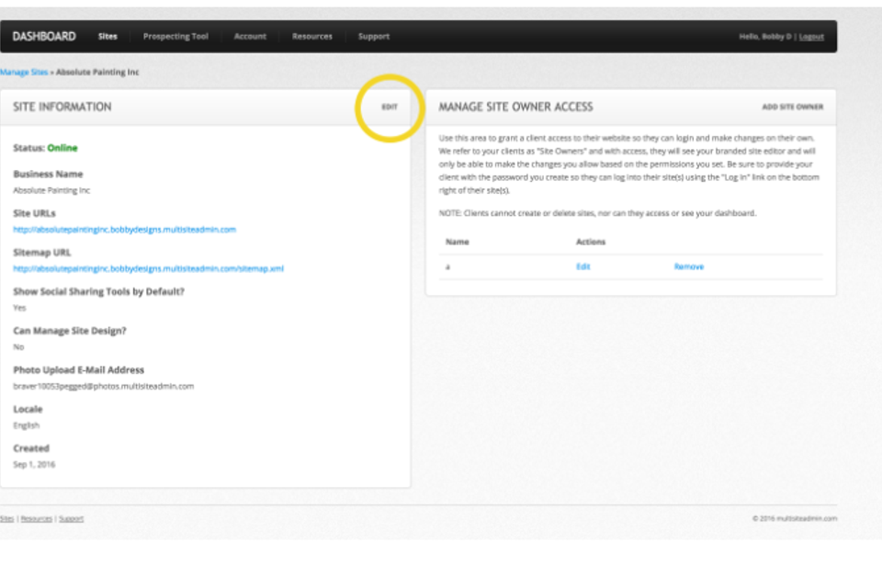
Task: Click the footer Resources link
Action: (x=37, y=519)
